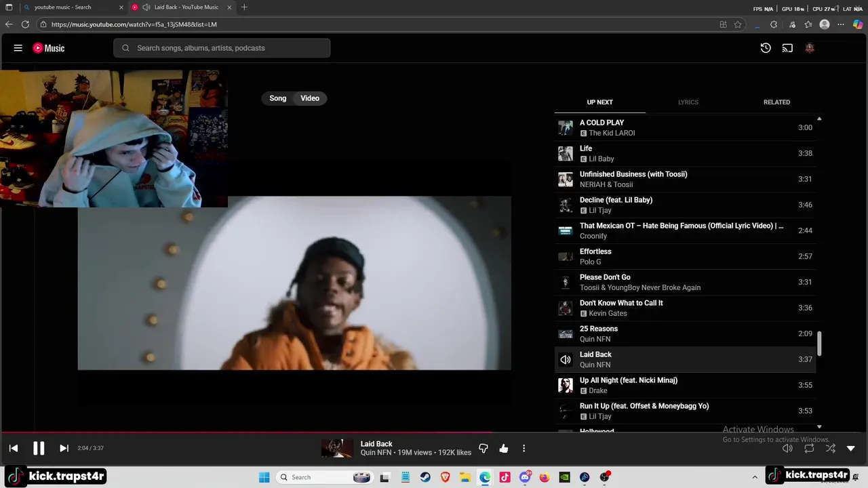
Task: Like the song Laid Back
Action: tap(504, 448)
